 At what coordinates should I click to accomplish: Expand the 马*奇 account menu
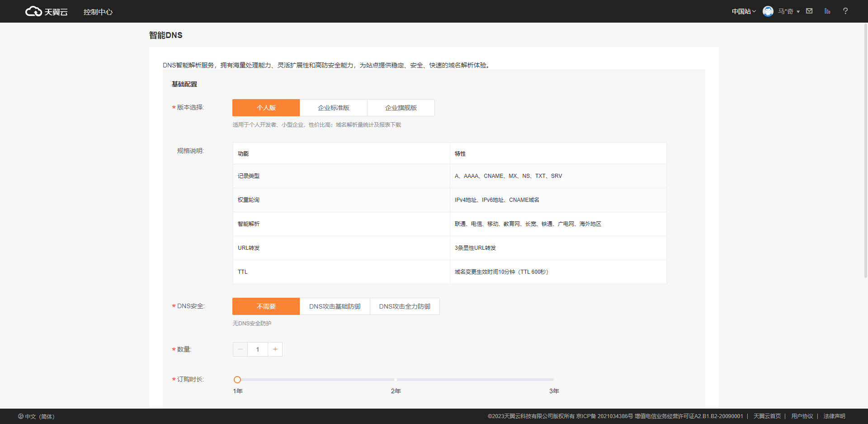[x=789, y=11]
